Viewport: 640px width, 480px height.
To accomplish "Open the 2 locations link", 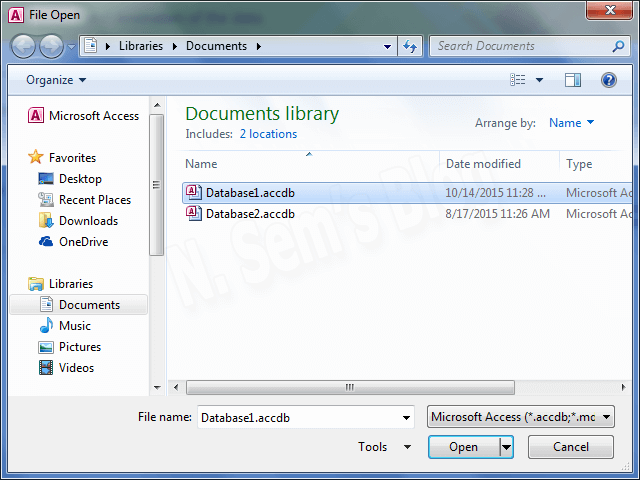I will 268,134.
